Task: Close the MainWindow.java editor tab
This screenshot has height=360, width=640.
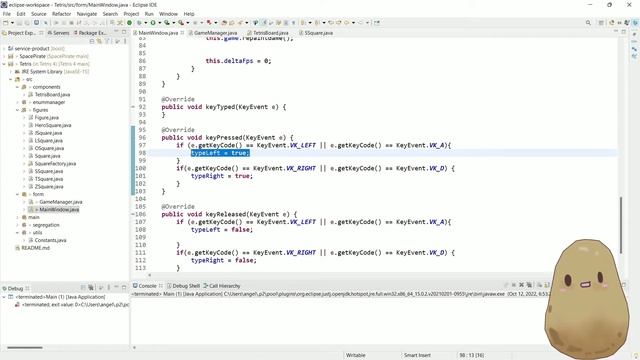Action: (182, 33)
